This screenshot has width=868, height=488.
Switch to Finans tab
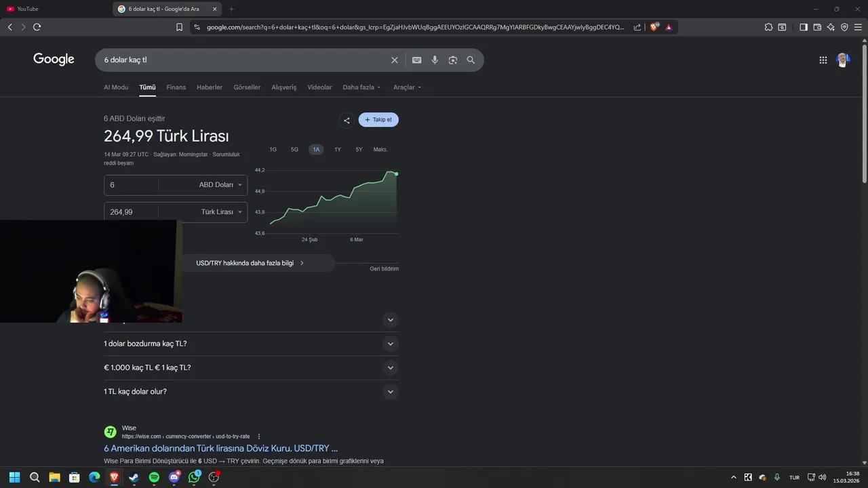pos(176,87)
